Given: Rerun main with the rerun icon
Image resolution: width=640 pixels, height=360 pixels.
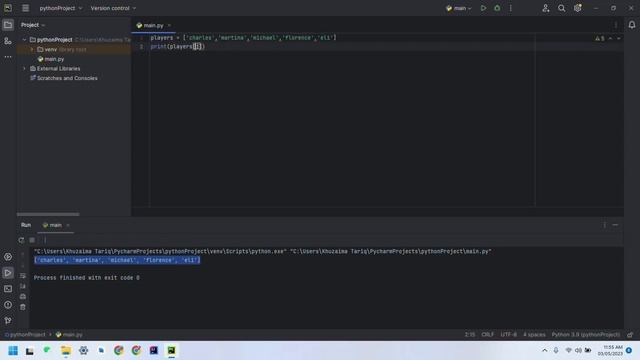Looking at the screenshot, I should pos(21,240).
